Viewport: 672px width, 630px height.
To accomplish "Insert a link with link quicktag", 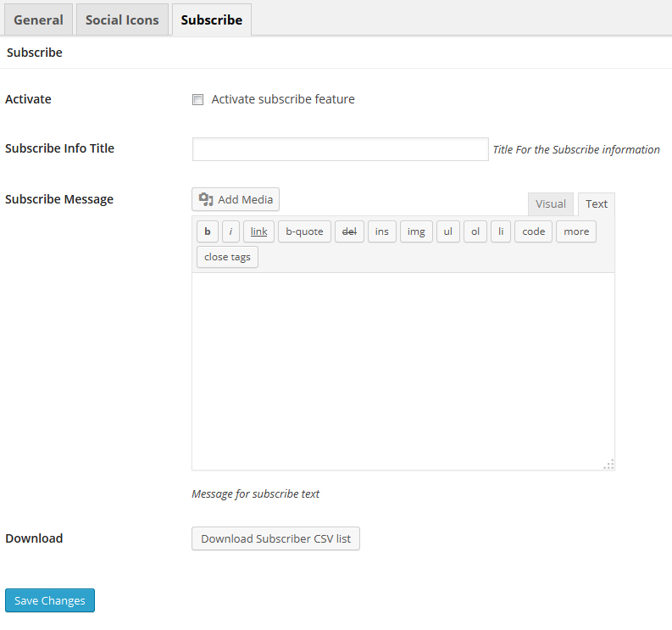I will [x=258, y=231].
